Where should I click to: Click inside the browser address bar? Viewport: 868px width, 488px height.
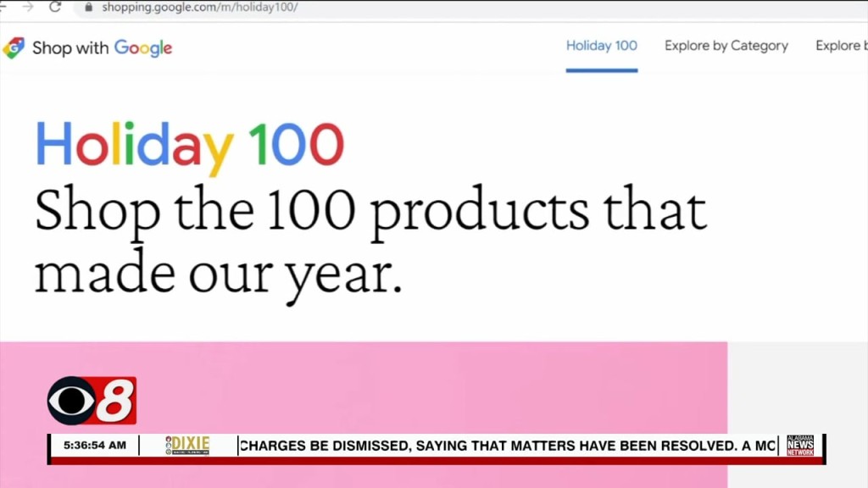point(254,8)
